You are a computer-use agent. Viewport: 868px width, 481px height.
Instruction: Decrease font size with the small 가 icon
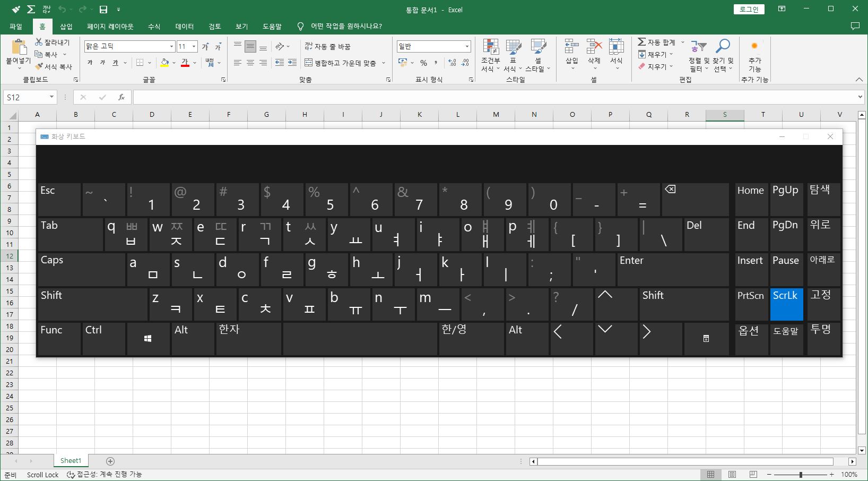218,47
